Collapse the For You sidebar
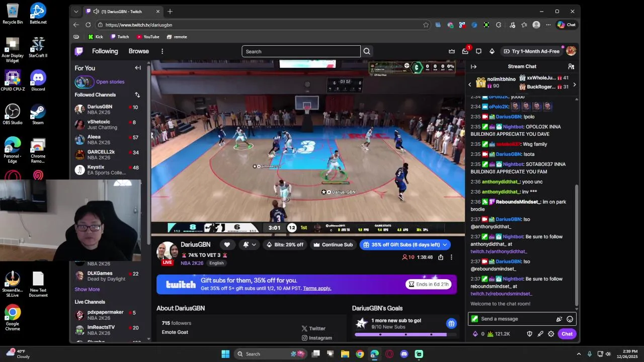This screenshot has width=644, height=362. [x=138, y=68]
